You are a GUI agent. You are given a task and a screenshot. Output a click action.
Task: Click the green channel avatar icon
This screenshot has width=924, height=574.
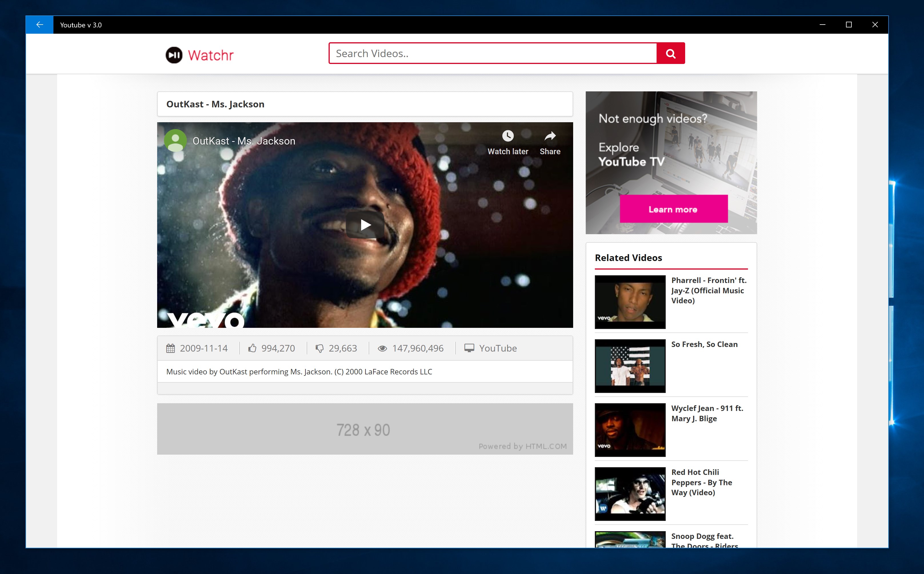[175, 141]
